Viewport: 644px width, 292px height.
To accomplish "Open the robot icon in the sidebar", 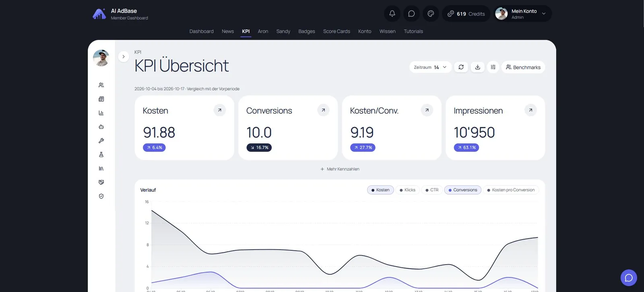I will click(101, 127).
